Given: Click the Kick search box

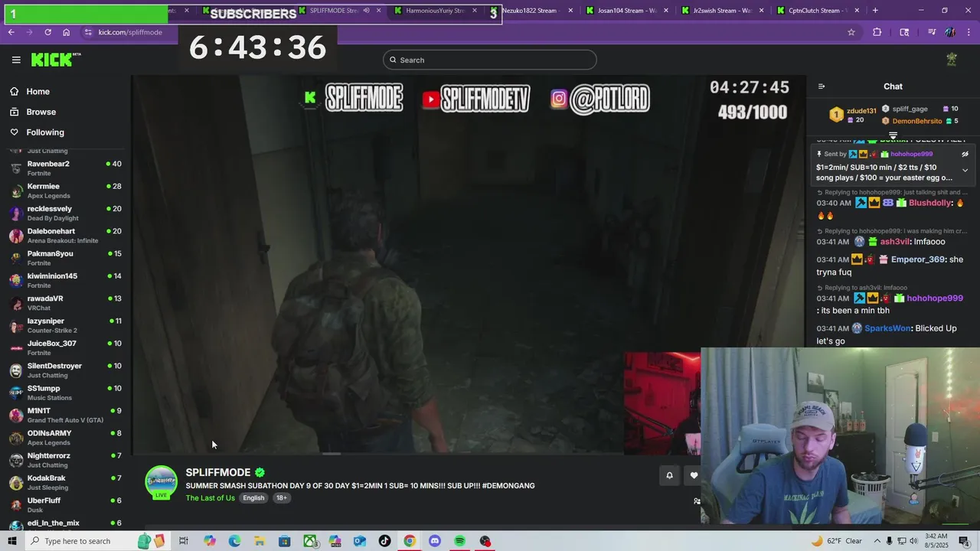Looking at the screenshot, I should [x=490, y=60].
